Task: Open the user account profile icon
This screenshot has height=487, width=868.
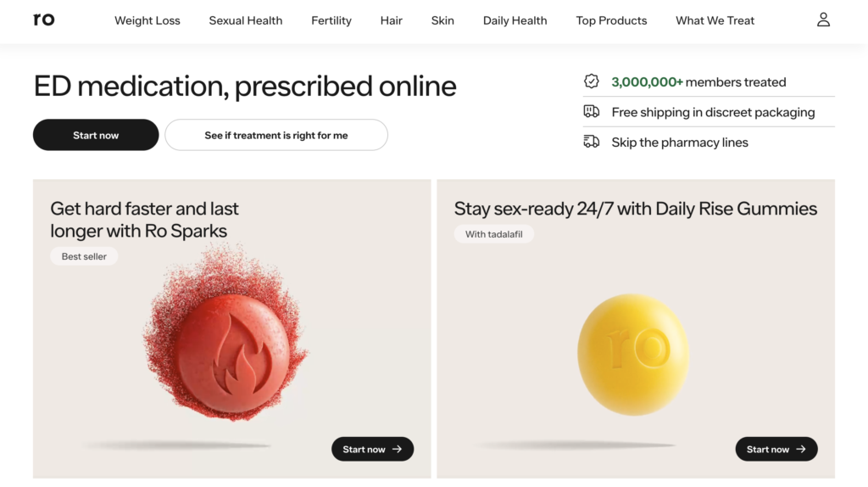Action: point(823,20)
